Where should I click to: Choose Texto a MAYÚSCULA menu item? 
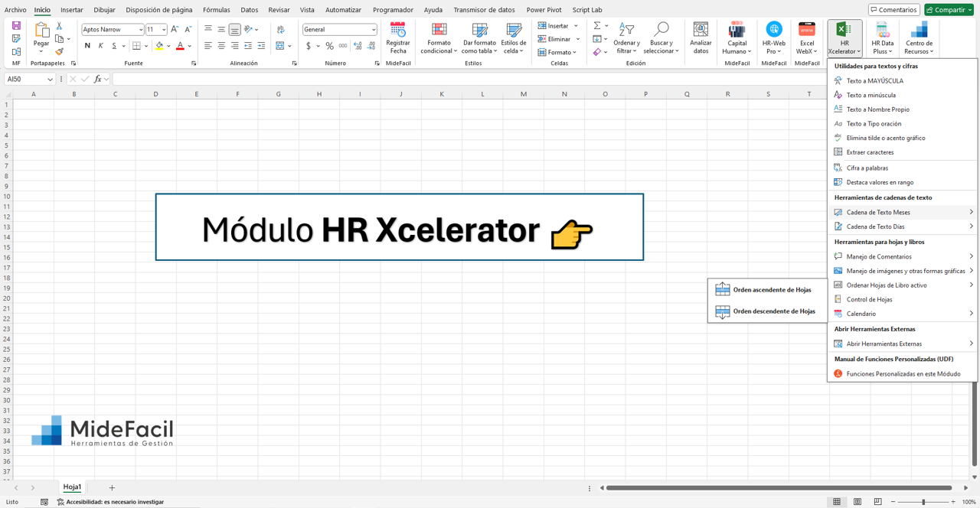[903, 80]
